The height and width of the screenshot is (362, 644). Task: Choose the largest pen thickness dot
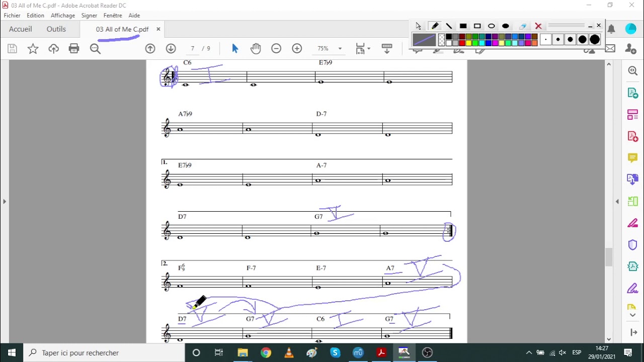point(595,39)
